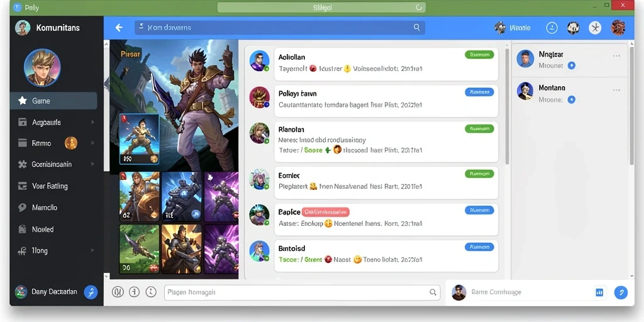Click the Weanie profile icon in header
Viewport: 644px width, 322px height.
[x=500, y=28]
